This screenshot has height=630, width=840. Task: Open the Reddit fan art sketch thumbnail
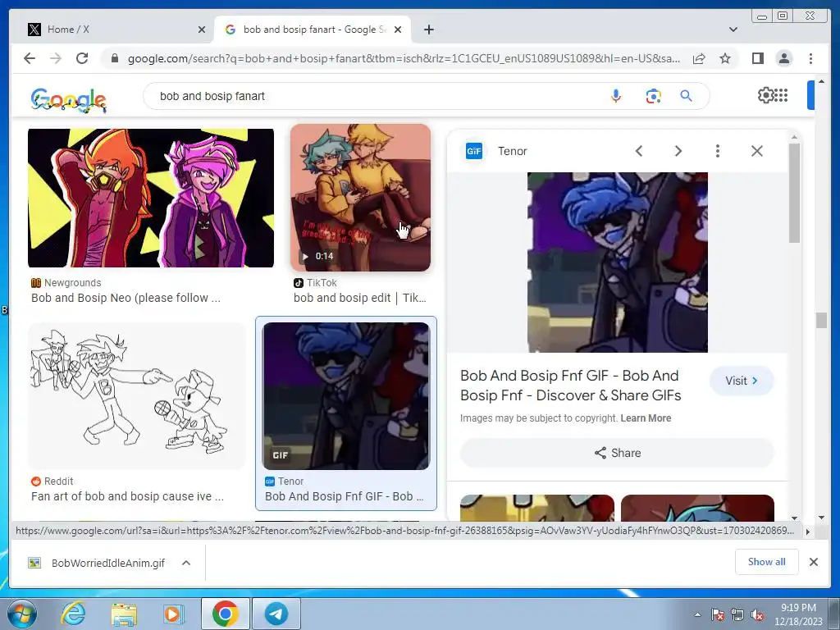[137, 396]
